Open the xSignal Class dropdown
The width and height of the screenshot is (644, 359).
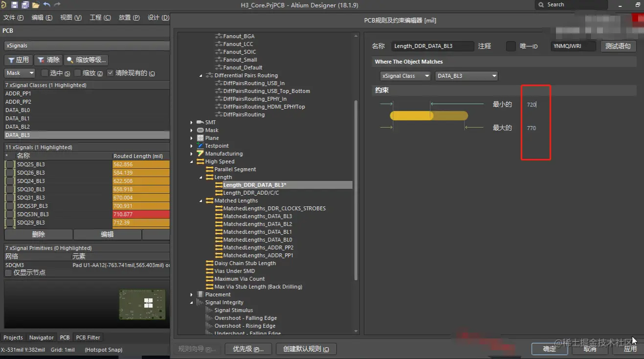(x=405, y=76)
